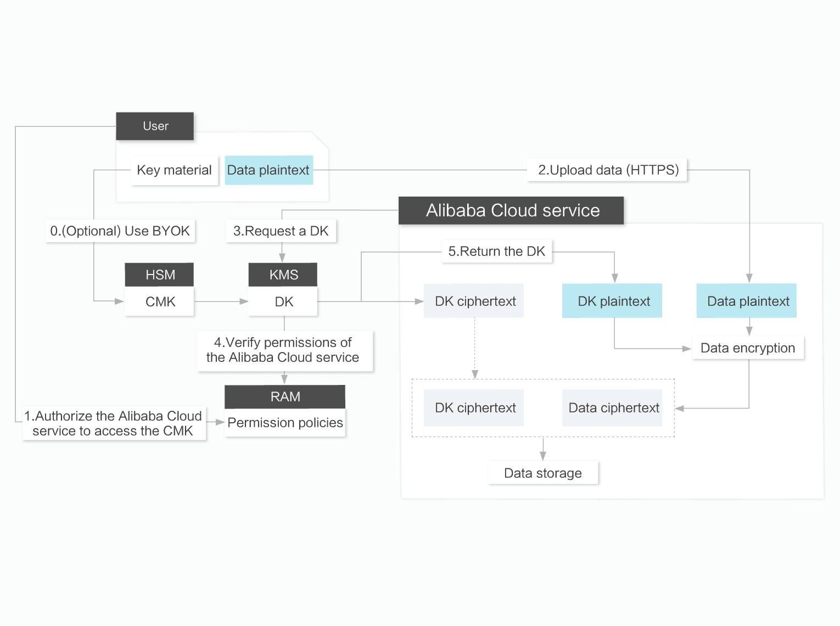Click the RAM header block
The height and width of the screenshot is (626, 840).
[285, 396]
